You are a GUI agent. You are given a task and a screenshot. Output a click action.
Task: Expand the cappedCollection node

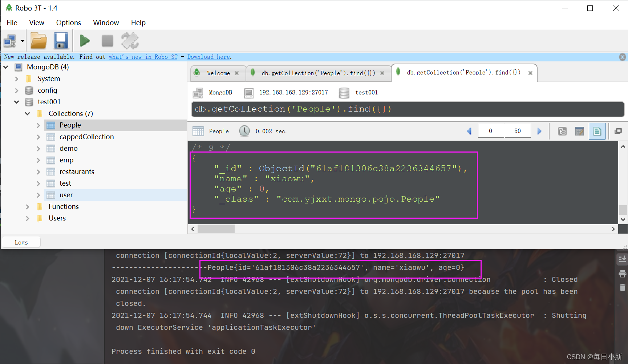click(39, 137)
